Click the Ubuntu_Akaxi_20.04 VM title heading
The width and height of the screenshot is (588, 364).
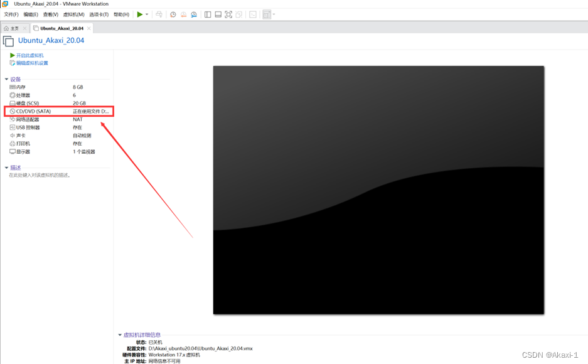(51, 41)
